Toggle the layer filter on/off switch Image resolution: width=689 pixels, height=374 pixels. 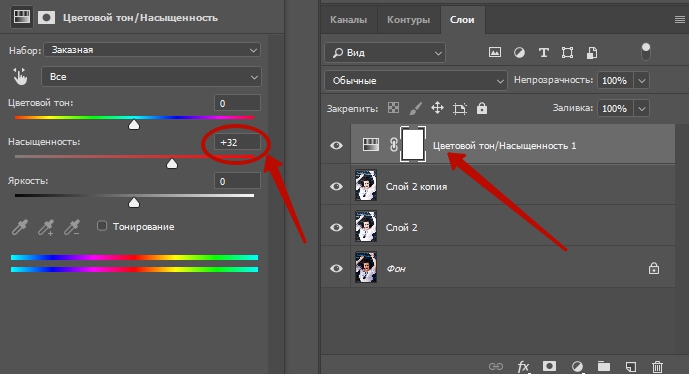645,52
